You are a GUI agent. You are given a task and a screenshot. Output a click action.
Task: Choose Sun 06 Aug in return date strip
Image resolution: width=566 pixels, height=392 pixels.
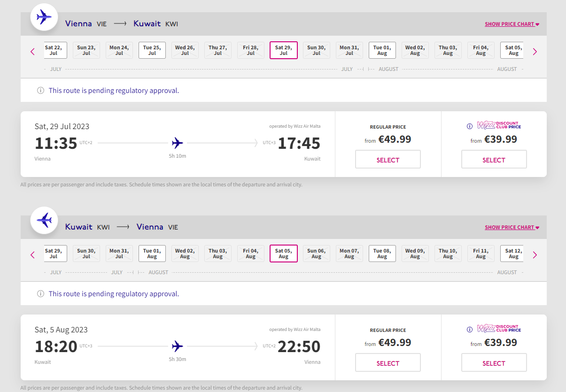317,254
